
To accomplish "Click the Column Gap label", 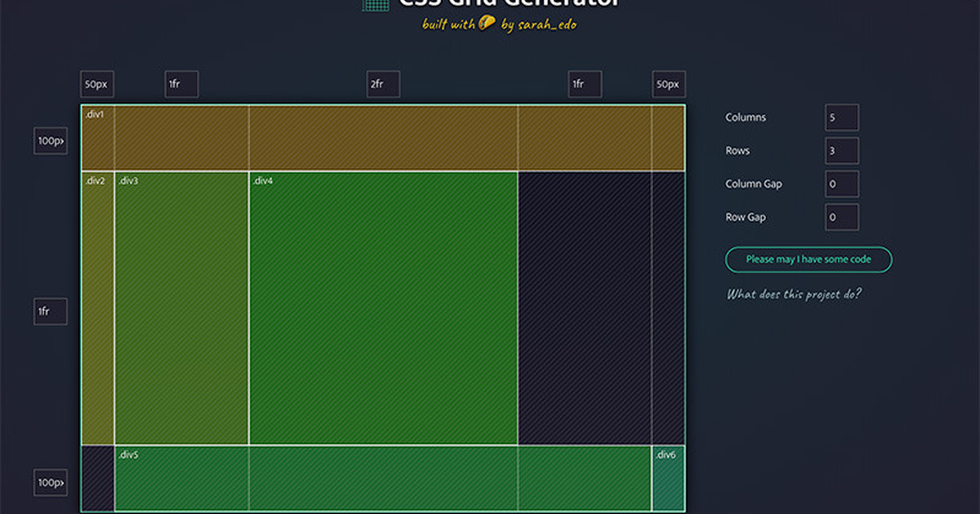I will [754, 184].
